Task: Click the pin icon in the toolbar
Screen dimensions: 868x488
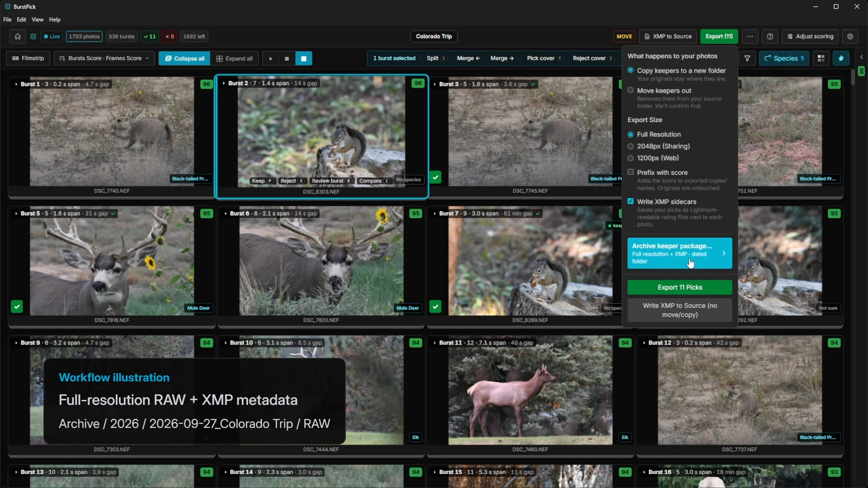Action: (841, 58)
